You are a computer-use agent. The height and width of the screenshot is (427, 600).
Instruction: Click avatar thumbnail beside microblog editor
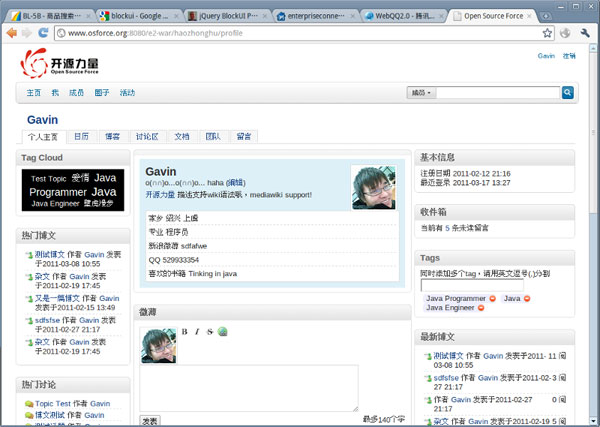pyautogui.click(x=158, y=346)
